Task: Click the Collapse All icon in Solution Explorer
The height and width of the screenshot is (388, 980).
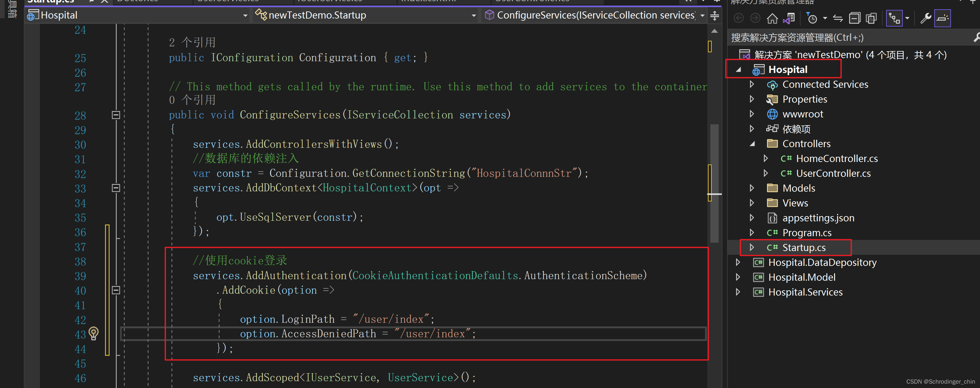Action: (x=855, y=18)
